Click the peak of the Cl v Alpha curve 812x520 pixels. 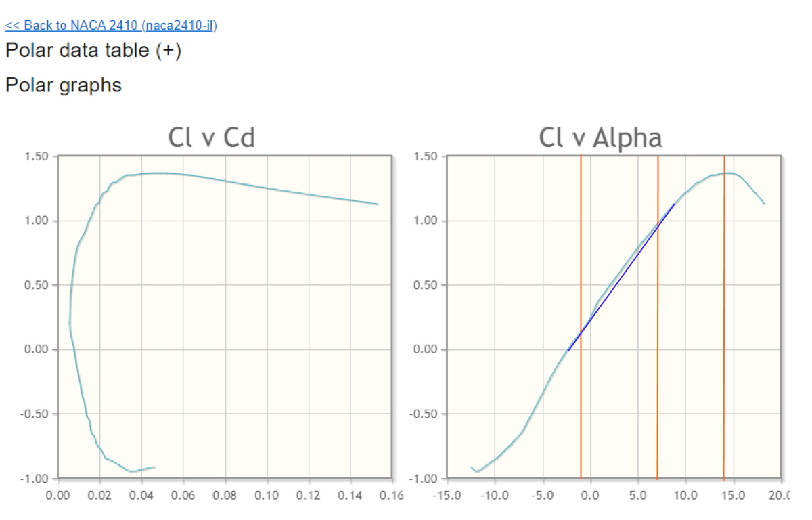click(x=728, y=173)
